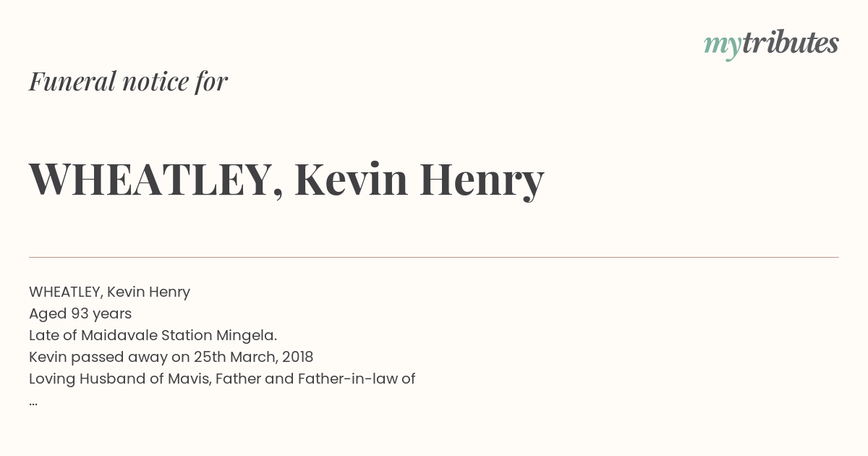868x456 pixels.
Task: Click the 'WHEATLEY, Kevin Henry' body text line
Action: click(109, 292)
